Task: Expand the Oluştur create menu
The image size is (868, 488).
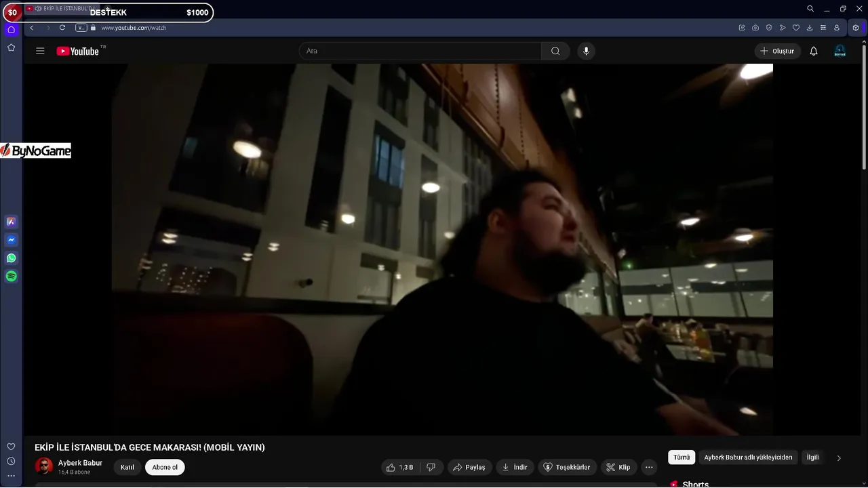Action: [777, 51]
